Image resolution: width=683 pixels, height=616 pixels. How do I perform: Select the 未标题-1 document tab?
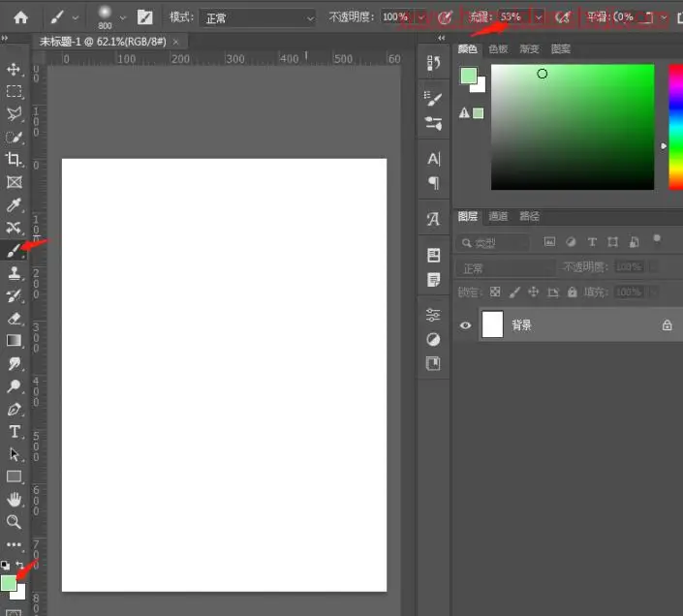coord(103,42)
